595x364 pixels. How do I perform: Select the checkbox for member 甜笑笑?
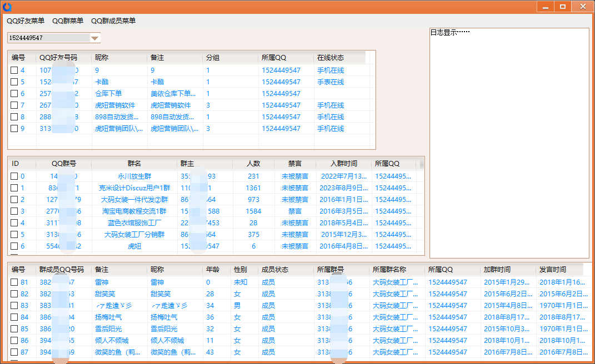coord(14,294)
